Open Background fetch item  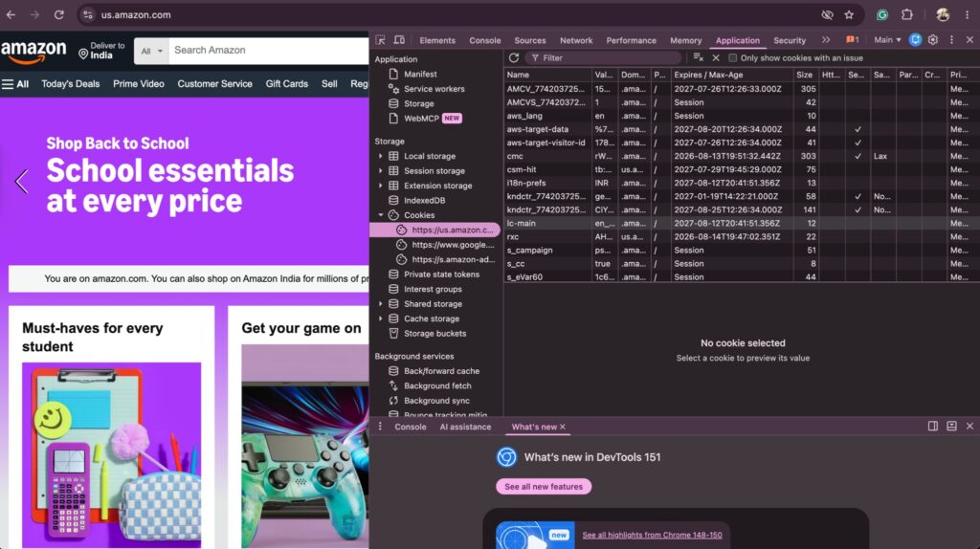click(x=437, y=386)
